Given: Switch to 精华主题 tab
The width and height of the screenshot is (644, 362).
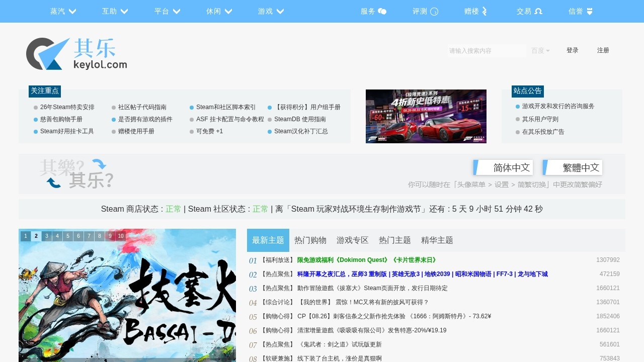Looking at the screenshot, I should coord(437,240).
